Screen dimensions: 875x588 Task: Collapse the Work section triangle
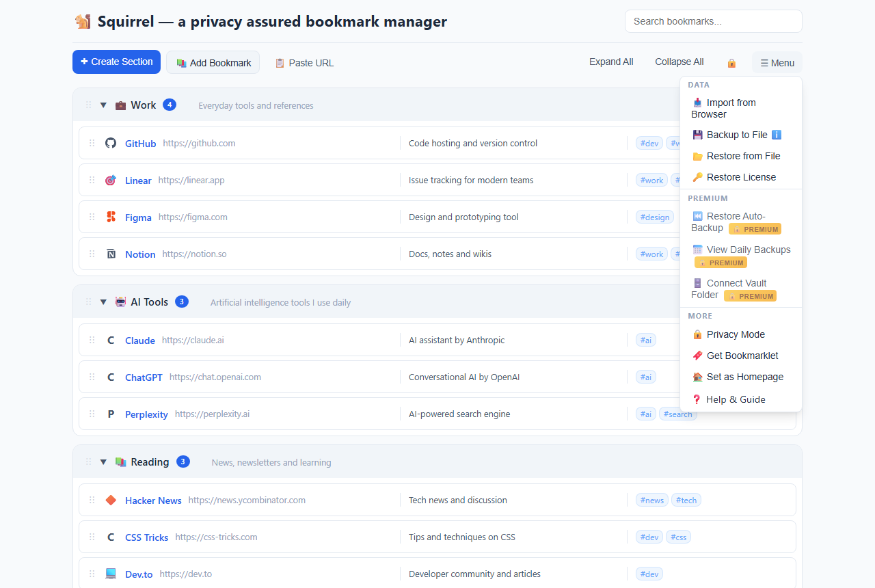(103, 105)
